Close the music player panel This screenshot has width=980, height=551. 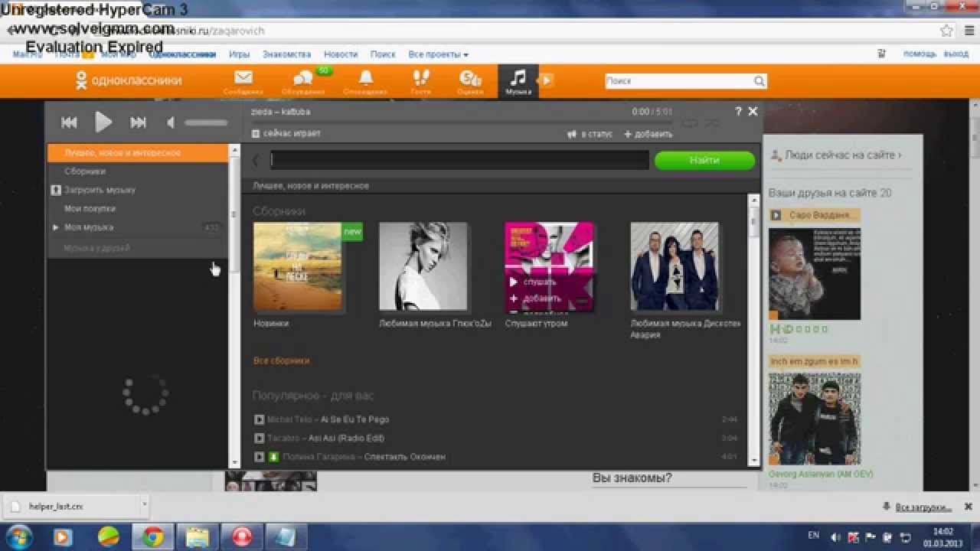[x=753, y=111]
